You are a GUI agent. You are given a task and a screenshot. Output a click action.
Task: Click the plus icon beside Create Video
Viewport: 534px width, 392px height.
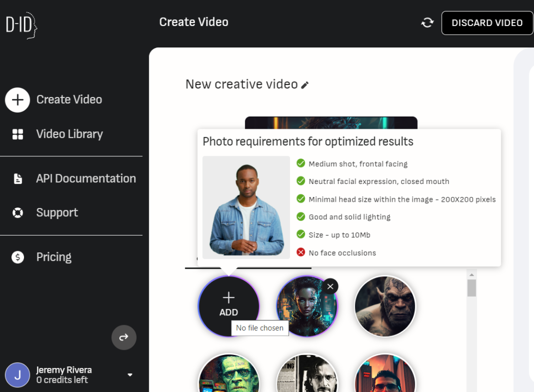coord(17,100)
